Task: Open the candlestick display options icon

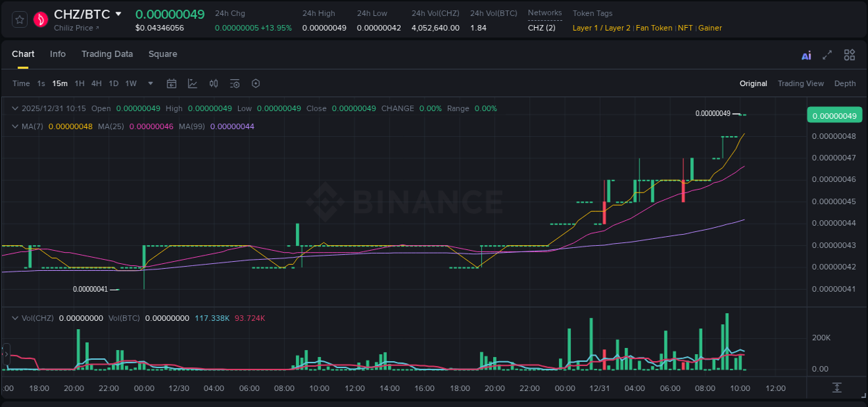Action: [213, 83]
